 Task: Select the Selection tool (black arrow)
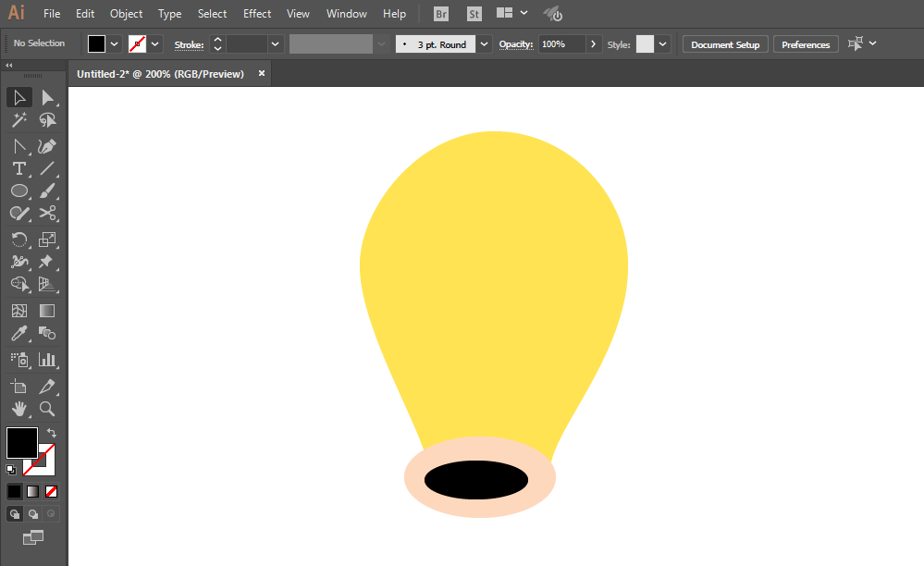[18, 98]
